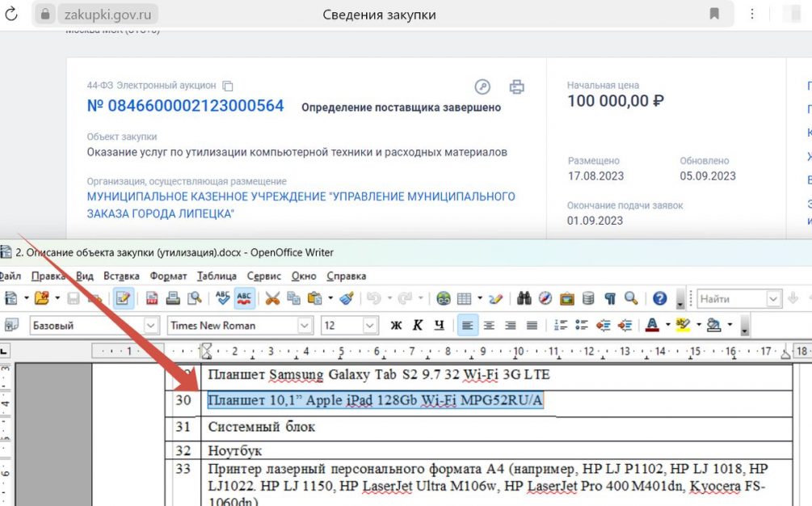
Task: Open the Navigator compass icon
Action: pyautogui.click(x=545, y=298)
